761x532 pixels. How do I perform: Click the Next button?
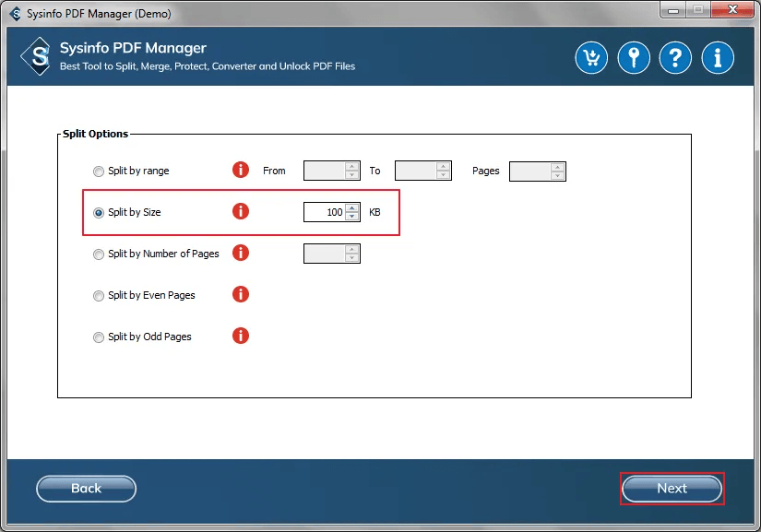pos(672,489)
